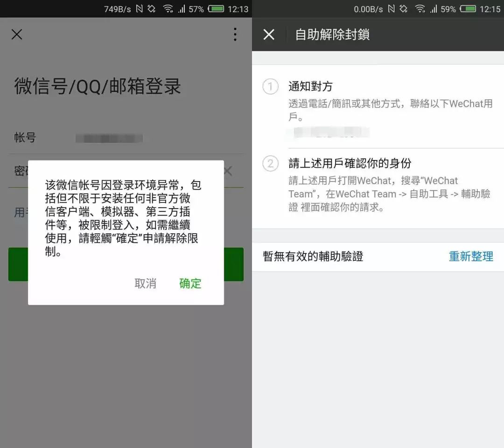Tap the restriction dialog message text
504x448 pixels.
pyautogui.click(x=123, y=218)
